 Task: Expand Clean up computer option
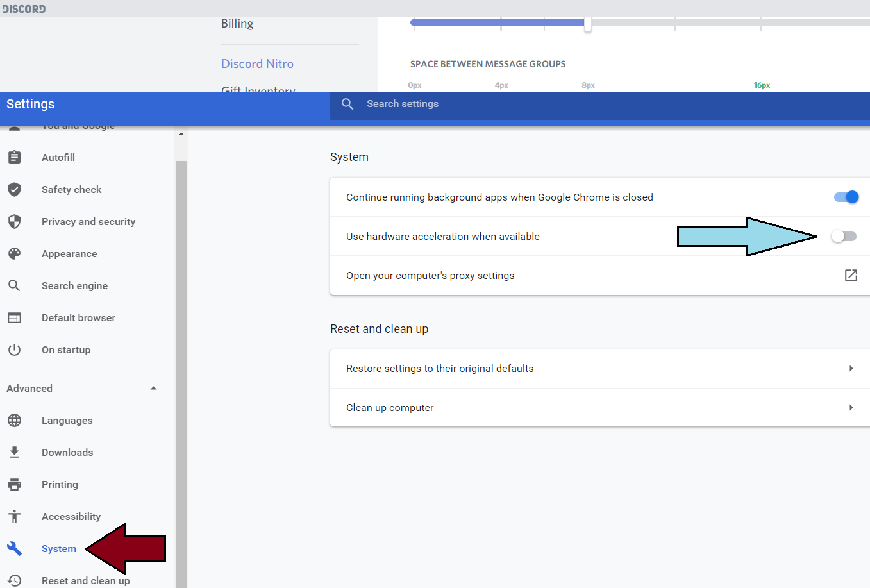tap(599, 407)
